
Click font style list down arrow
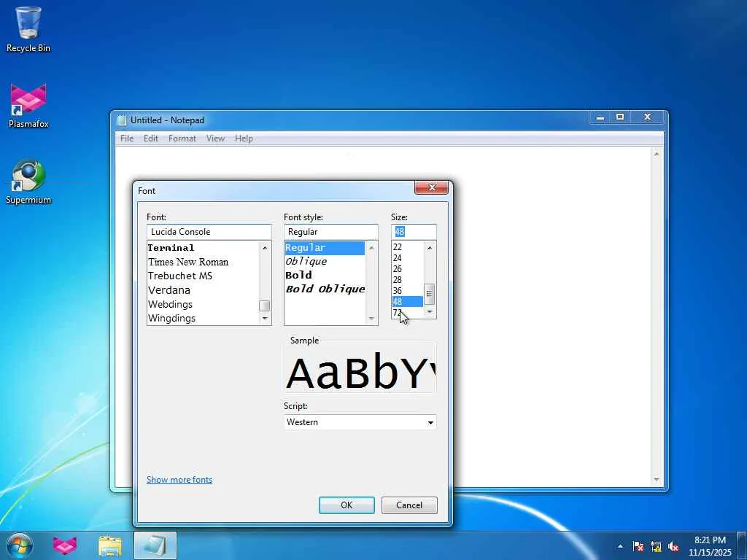coord(371,319)
